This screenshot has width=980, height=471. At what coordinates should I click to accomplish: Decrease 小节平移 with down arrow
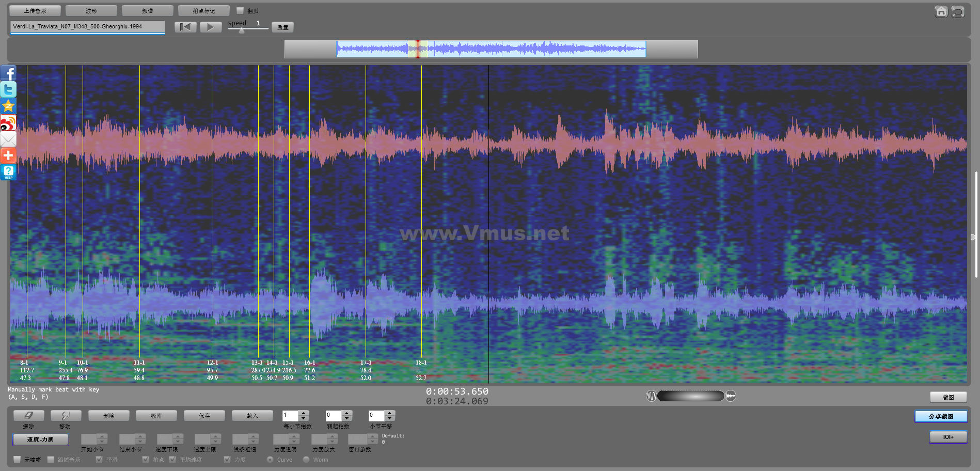pos(390,418)
